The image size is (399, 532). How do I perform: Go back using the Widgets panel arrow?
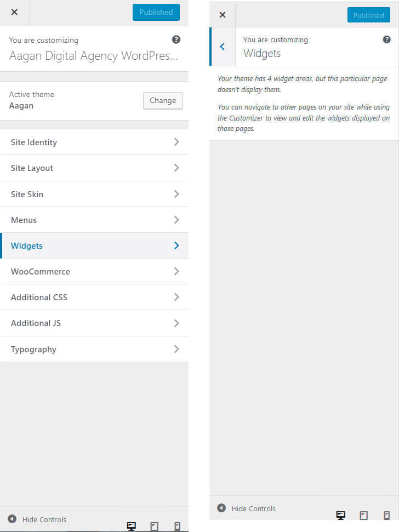point(223,47)
